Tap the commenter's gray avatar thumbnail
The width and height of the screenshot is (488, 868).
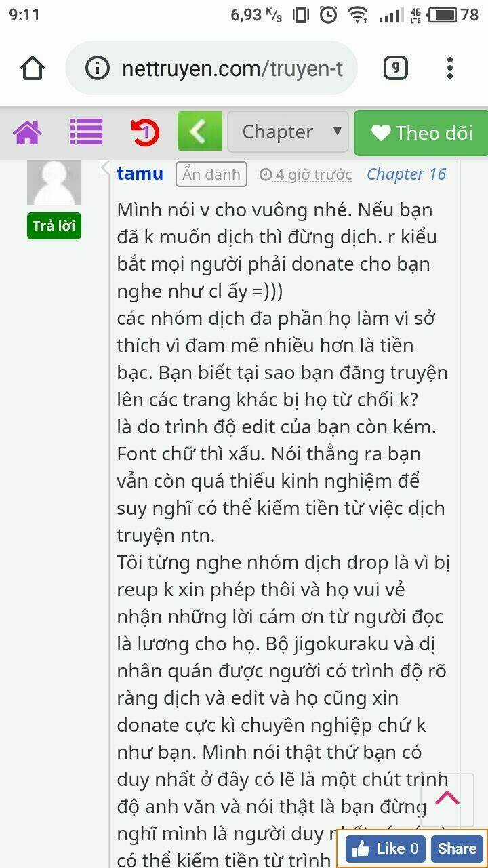[x=54, y=182]
